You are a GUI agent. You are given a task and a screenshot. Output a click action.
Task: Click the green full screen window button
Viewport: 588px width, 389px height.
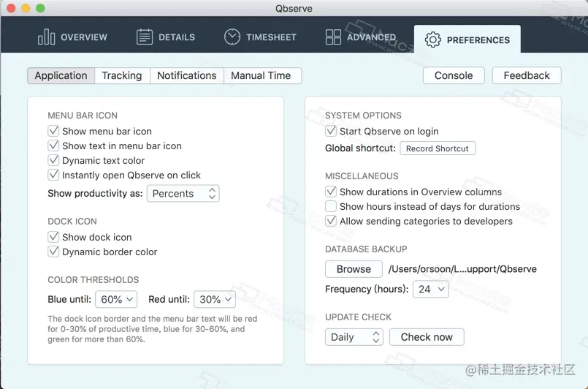tap(40, 8)
